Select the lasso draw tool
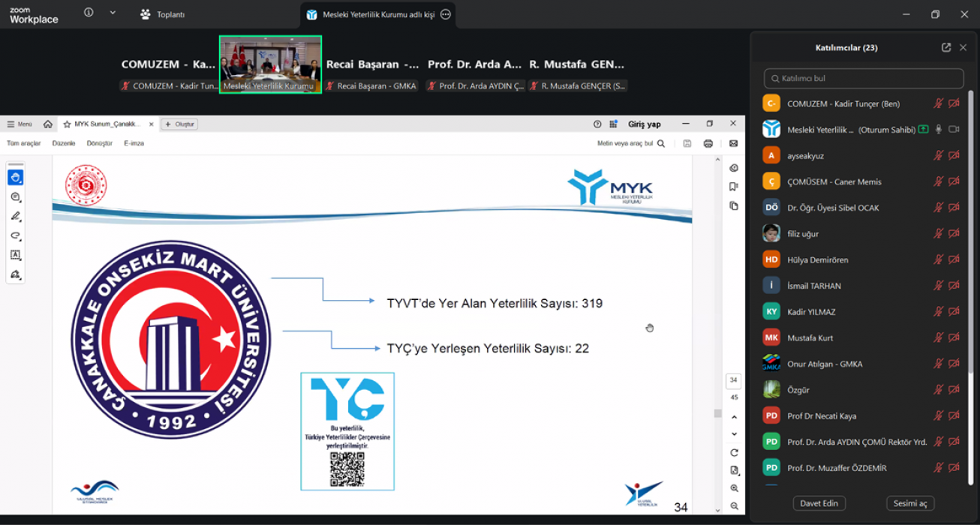 click(15, 235)
